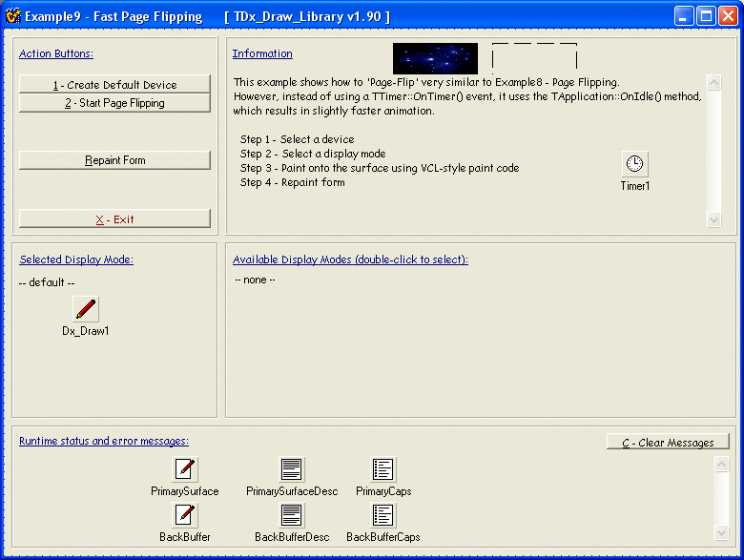Click the application icon in title bar

point(12,16)
